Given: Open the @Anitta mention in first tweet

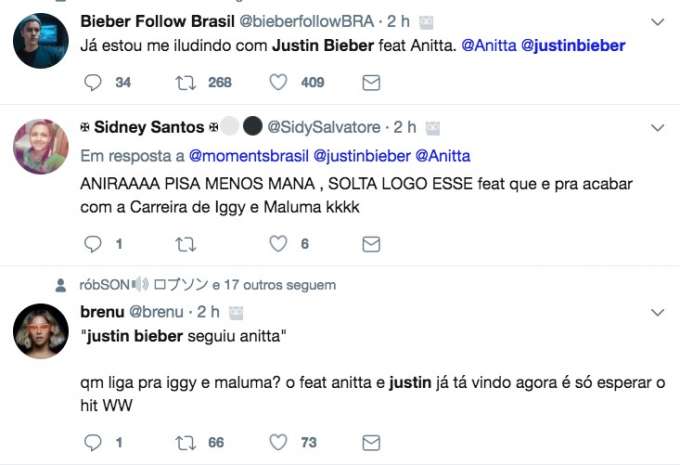Looking at the screenshot, I should (488, 46).
